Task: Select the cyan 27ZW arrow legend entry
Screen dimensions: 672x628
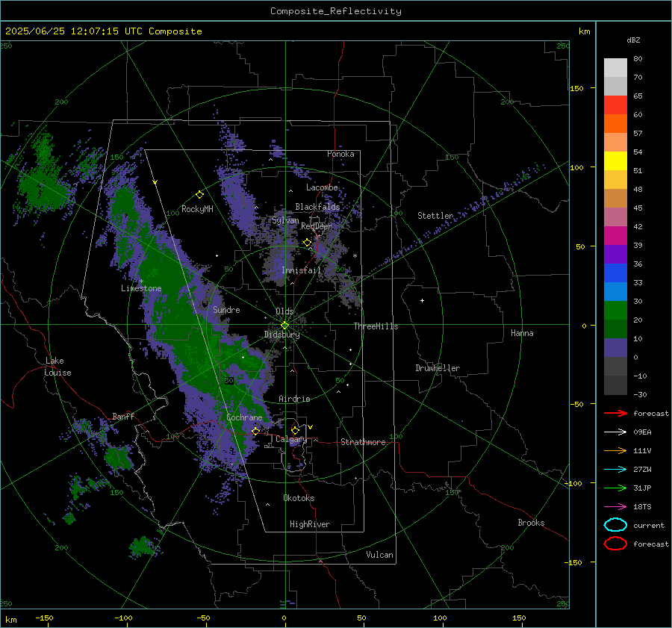Action: pos(615,470)
